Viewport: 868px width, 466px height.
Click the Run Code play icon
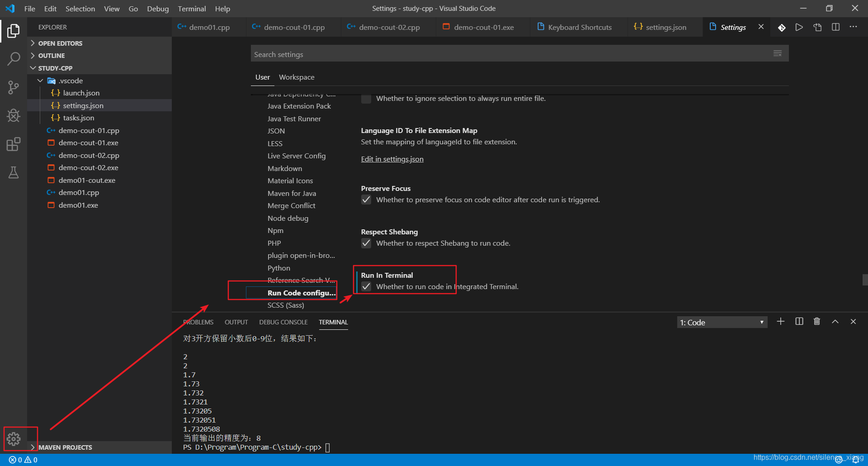pos(799,27)
